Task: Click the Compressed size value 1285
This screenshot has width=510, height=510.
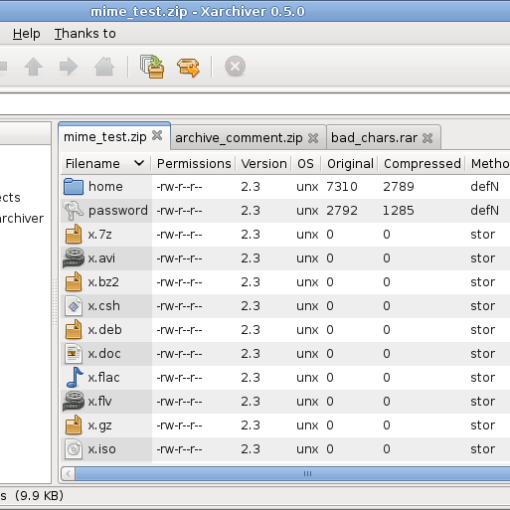Action: [x=399, y=211]
